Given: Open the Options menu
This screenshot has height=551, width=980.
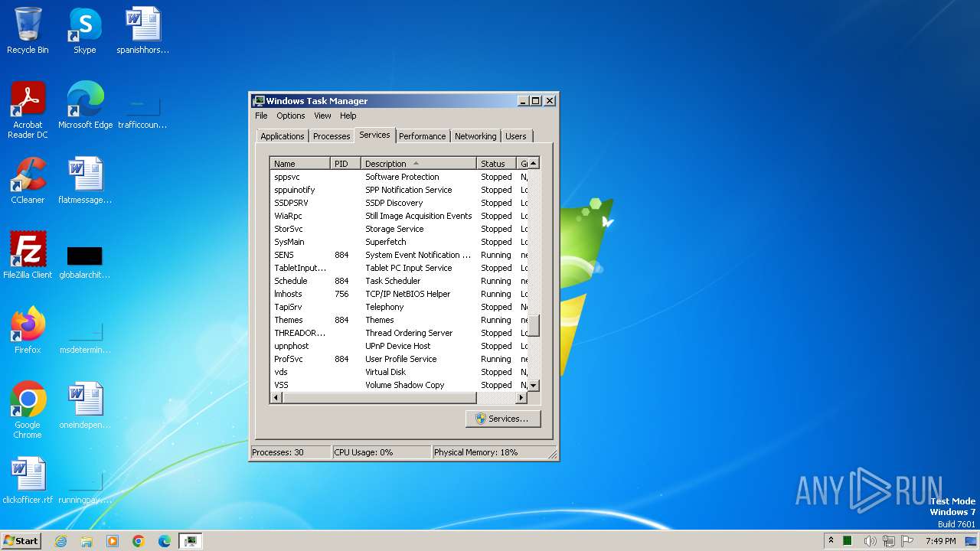Looking at the screenshot, I should pyautogui.click(x=291, y=116).
